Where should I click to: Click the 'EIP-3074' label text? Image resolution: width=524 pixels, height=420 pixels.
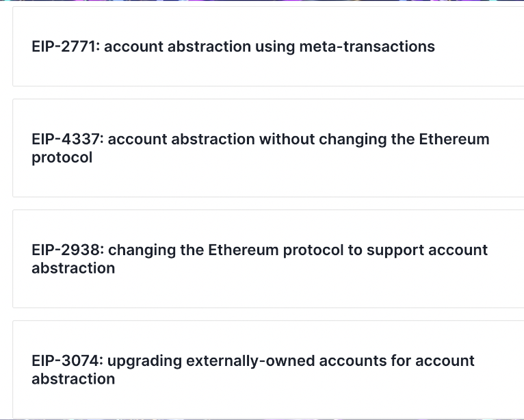tap(67, 361)
